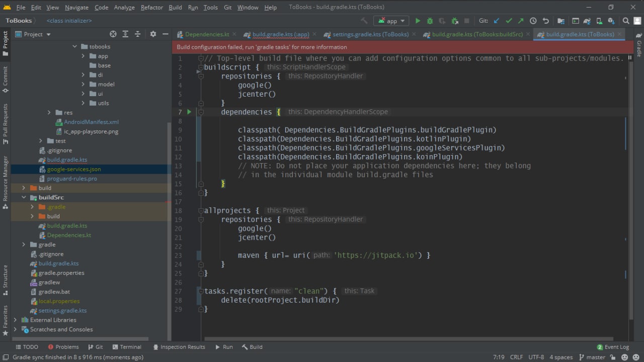
Task: Open the Pull Requests side tab
Action: pyautogui.click(x=5, y=124)
